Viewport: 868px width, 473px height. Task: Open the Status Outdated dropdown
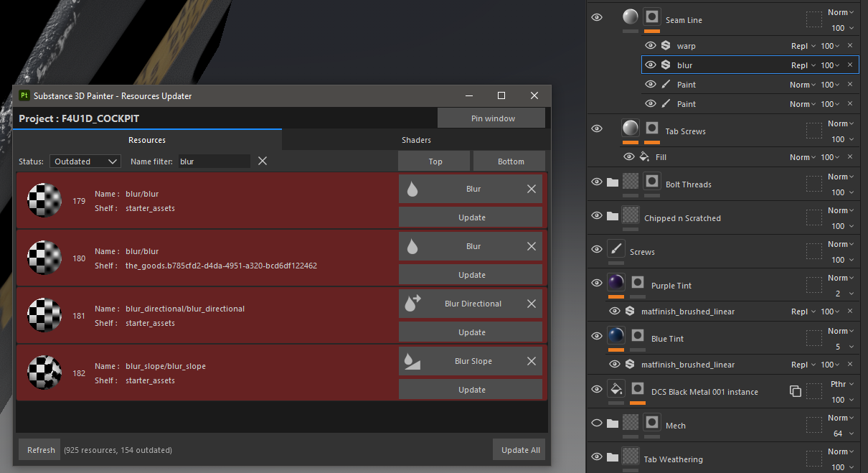coord(85,161)
